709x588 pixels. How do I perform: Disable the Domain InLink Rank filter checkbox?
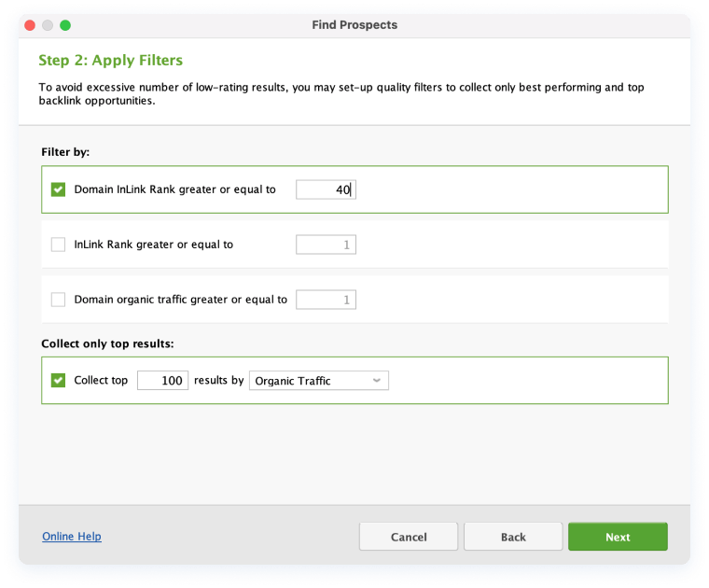[59, 189]
